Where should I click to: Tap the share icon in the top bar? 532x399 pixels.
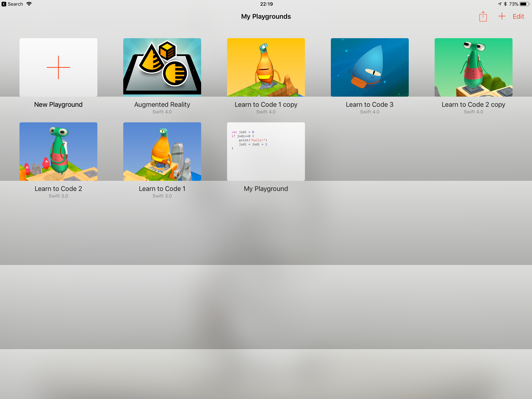(x=483, y=16)
